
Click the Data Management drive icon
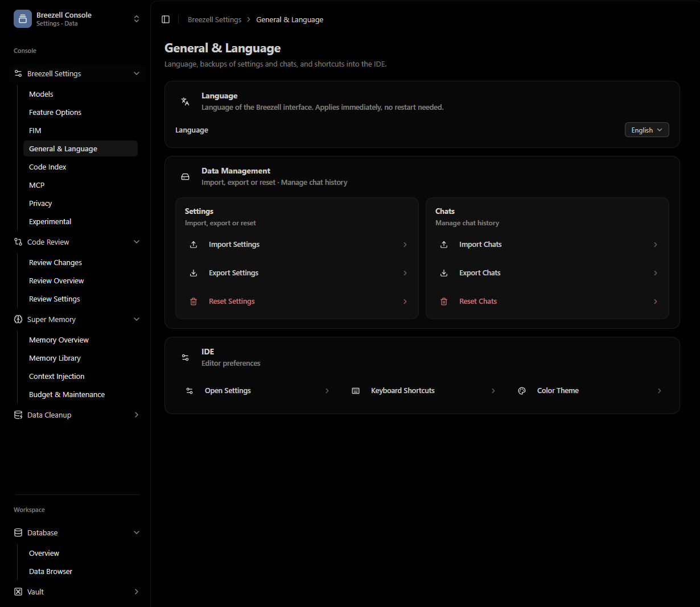[x=185, y=176]
